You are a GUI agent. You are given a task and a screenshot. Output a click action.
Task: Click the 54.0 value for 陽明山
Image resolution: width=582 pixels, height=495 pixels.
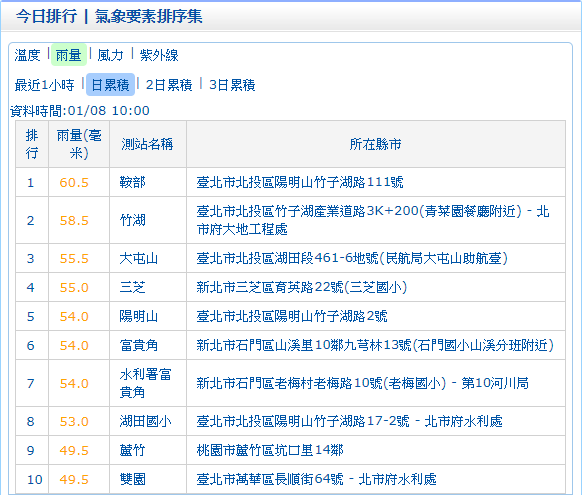[74, 317]
